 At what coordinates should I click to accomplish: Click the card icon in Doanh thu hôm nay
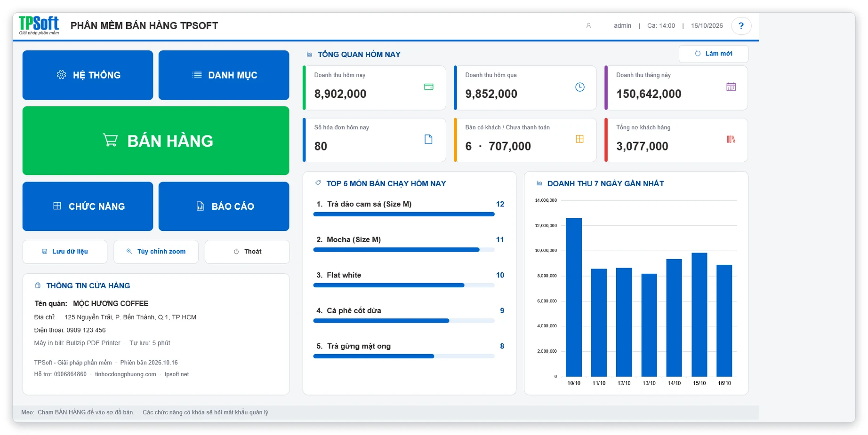tap(428, 87)
